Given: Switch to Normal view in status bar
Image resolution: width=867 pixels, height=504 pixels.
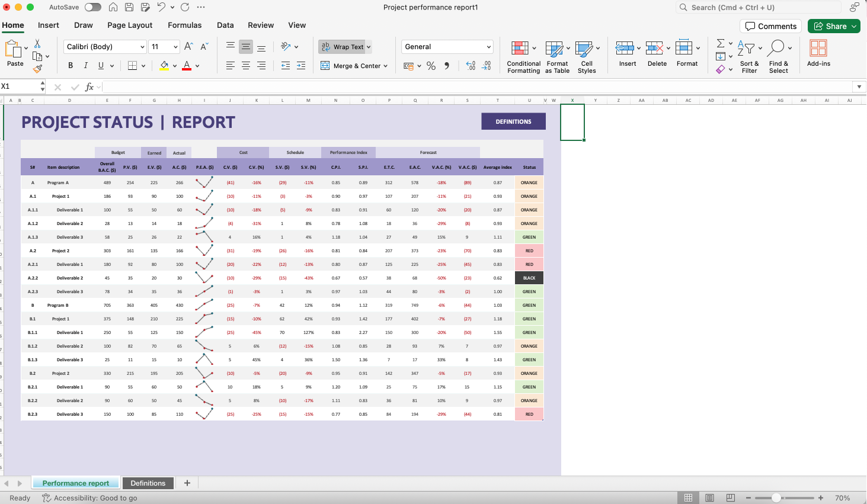Looking at the screenshot, I should point(688,498).
